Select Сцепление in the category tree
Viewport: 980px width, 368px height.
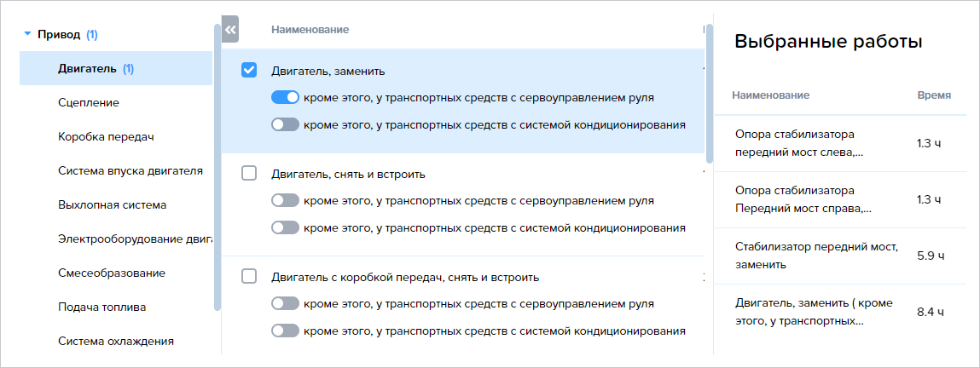point(88,102)
